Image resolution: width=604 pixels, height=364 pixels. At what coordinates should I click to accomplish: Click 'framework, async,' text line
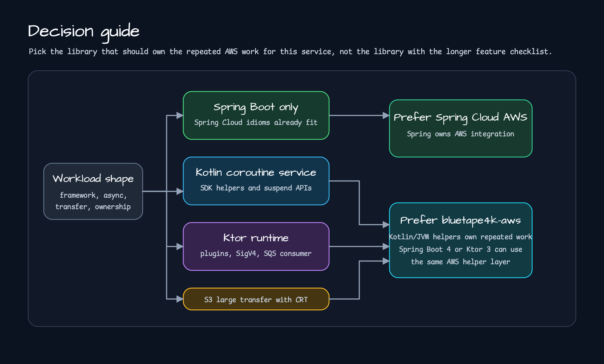[x=93, y=195]
